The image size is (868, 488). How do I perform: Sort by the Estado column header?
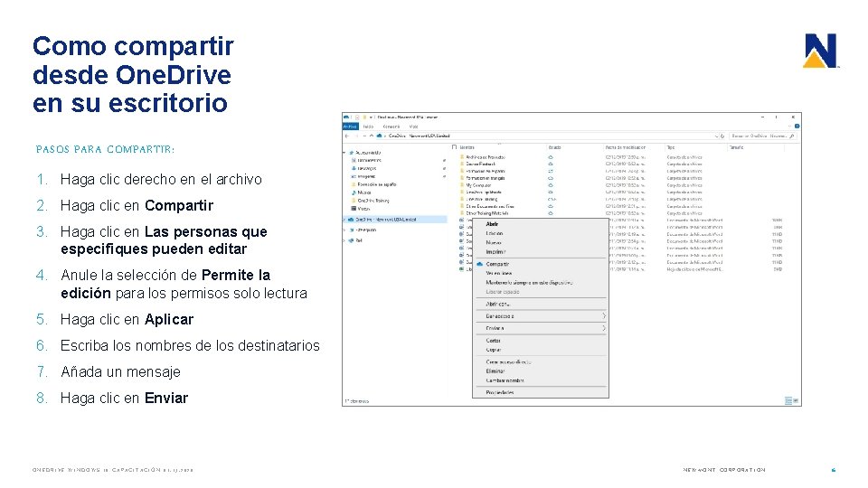point(554,147)
